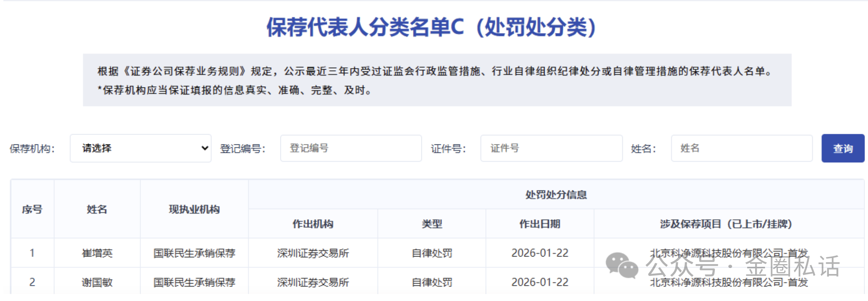The image size is (868, 301).
Task: Click the 涉及保荐项目 (已上市/挂牌) header
Action: click(x=726, y=224)
